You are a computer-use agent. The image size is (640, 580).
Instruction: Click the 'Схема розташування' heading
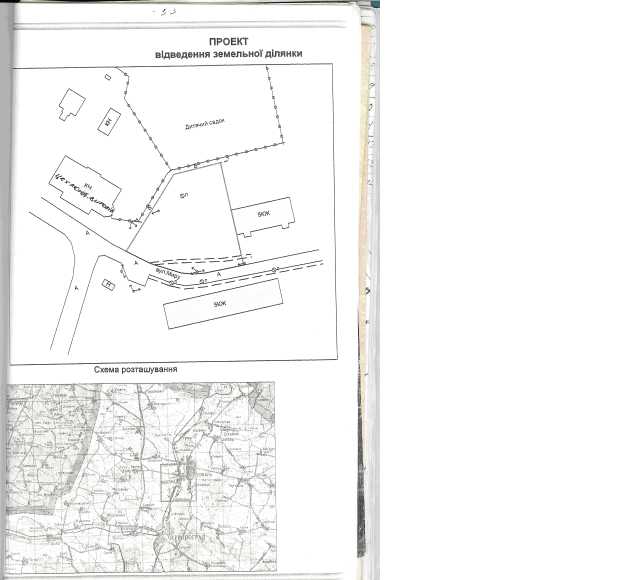[x=136, y=369]
